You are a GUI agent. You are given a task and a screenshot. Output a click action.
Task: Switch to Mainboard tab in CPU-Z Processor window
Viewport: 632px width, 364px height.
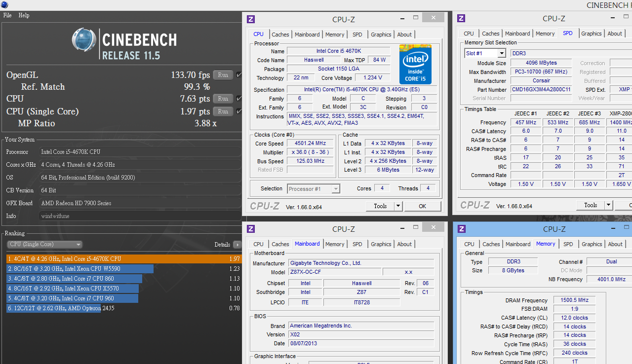[307, 35]
